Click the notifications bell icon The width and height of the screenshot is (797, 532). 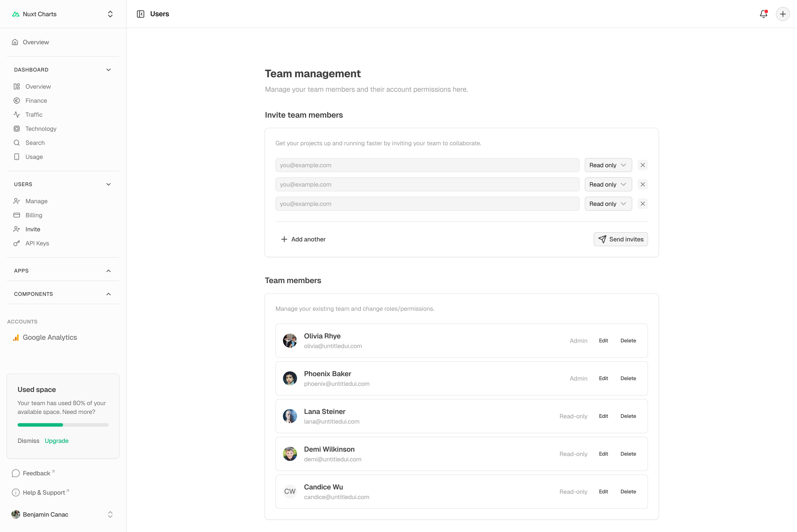(x=763, y=14)
